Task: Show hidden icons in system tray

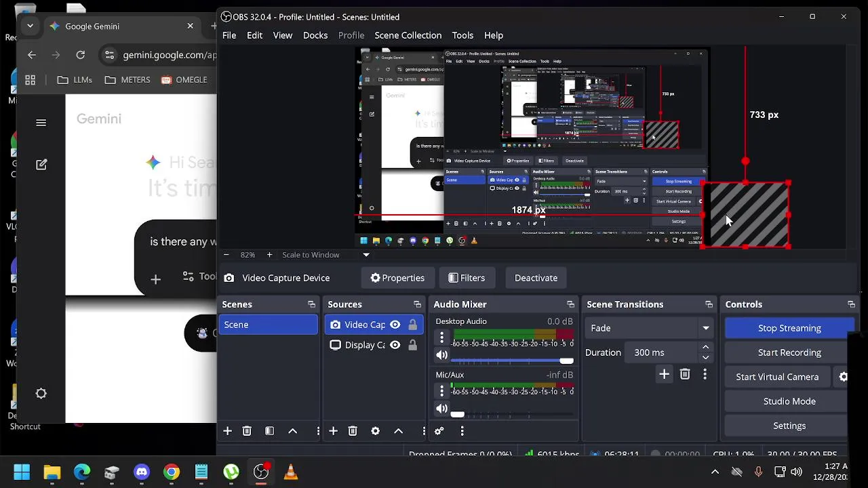Action: click(715, 472)
